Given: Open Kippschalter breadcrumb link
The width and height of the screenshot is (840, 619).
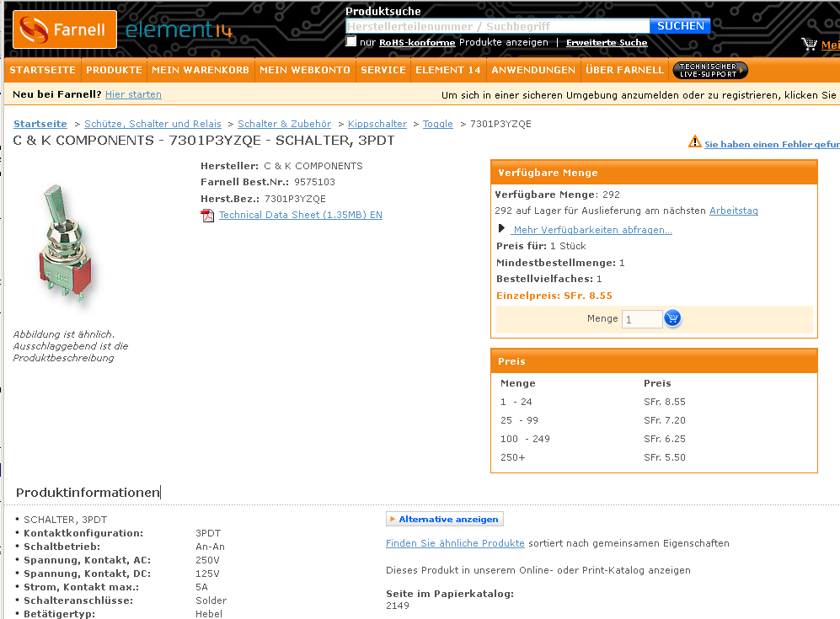Looking at the screenshot, I should (x=377, y=124).
